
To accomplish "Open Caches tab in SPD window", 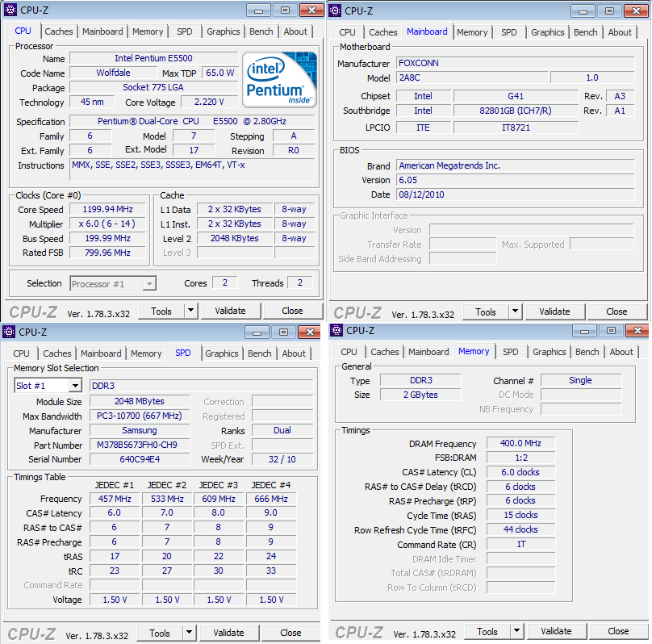I will coord(57,353).
